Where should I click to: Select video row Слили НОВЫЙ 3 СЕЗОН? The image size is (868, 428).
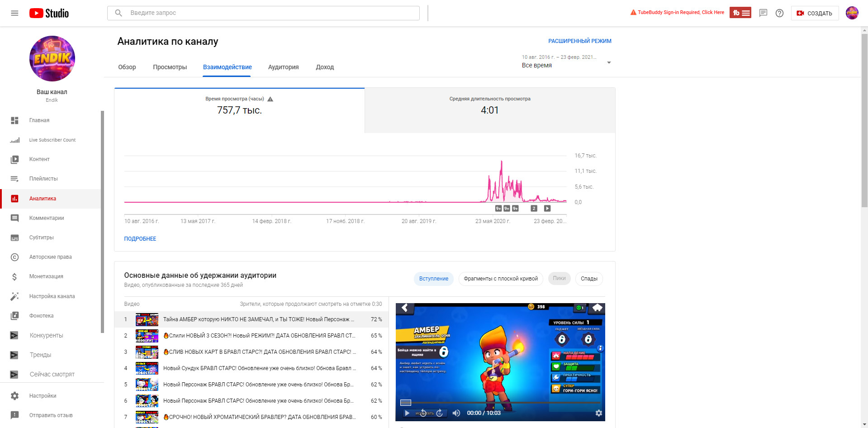[x=251, y=336]
